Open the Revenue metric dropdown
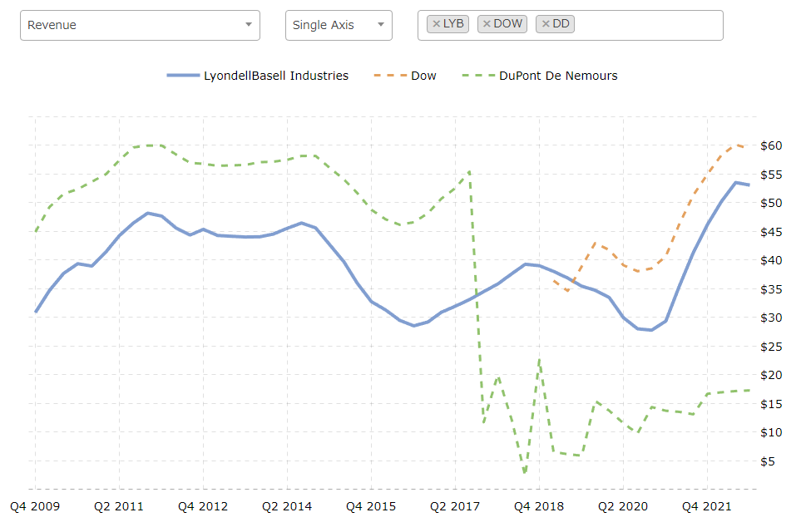The image size is (796, 532). pos(140,25)
